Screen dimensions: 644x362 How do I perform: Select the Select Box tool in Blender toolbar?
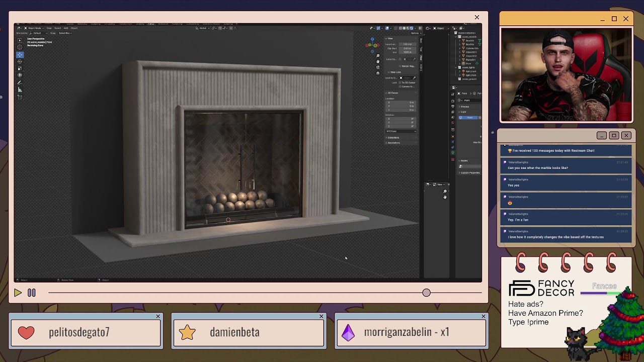(x=20, y=41)
